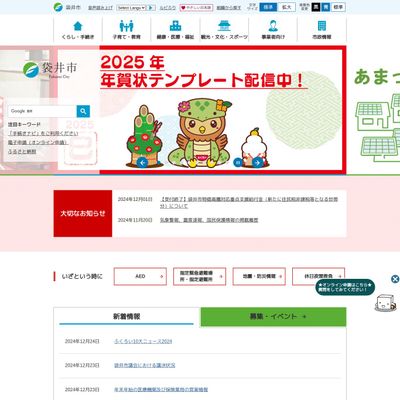Click the やさしい日本語 heart button
This screenshot has width=400, height=400.
tap(196, 7)
